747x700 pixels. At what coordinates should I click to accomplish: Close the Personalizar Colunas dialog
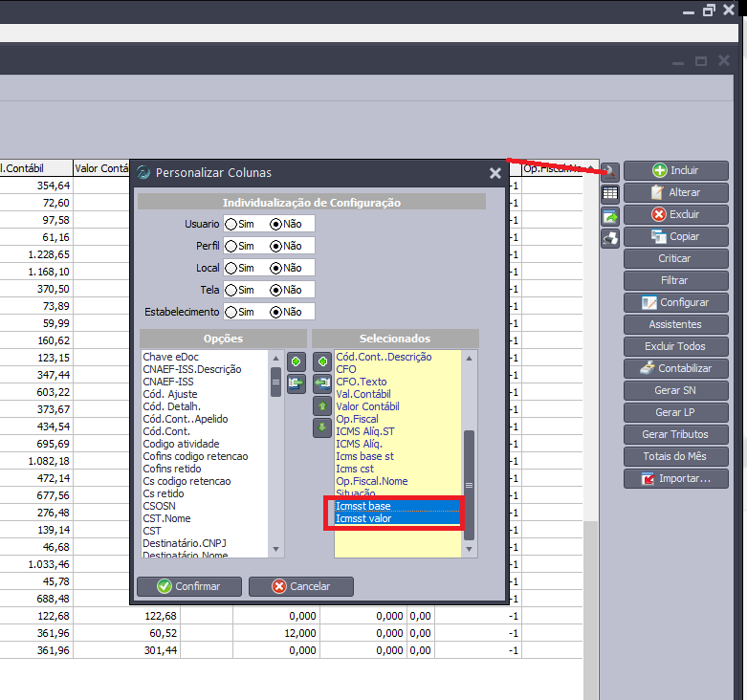pyautogui.click(x=495, y=173)
